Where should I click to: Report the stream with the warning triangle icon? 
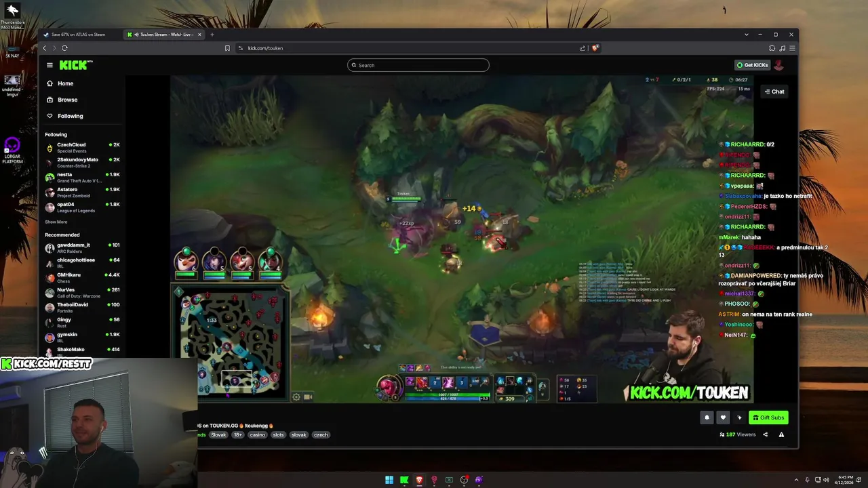(781, 434)
